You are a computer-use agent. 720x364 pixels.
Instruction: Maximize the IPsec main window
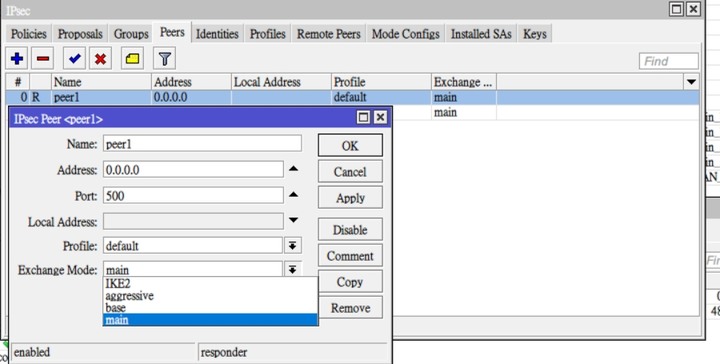coord(676,9)
